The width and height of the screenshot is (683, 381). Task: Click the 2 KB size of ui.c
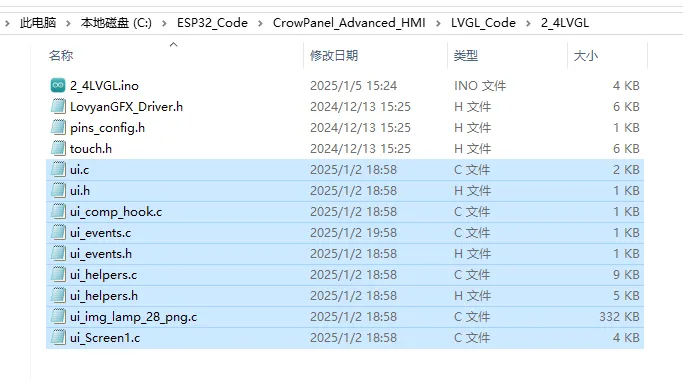[x=626, y=169]
